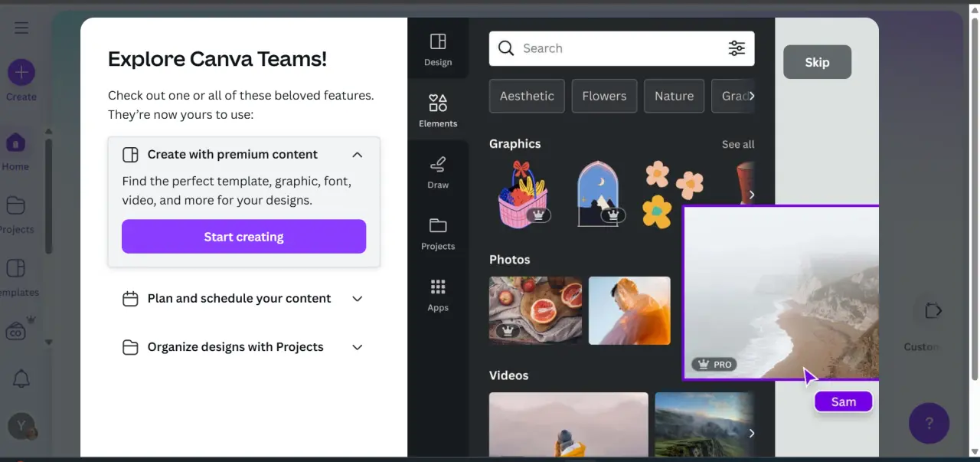Click the Videos section heading
The image size is (980, 462).
pos(508,375)
